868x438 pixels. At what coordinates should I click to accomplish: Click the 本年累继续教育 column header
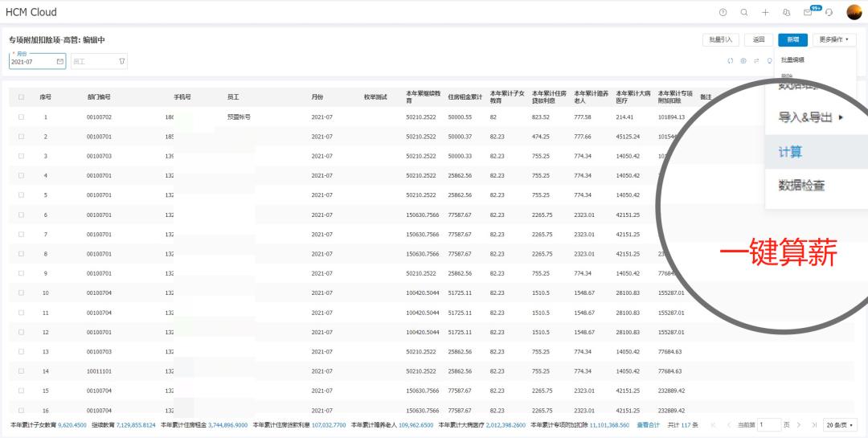click(x=424, y=97)
